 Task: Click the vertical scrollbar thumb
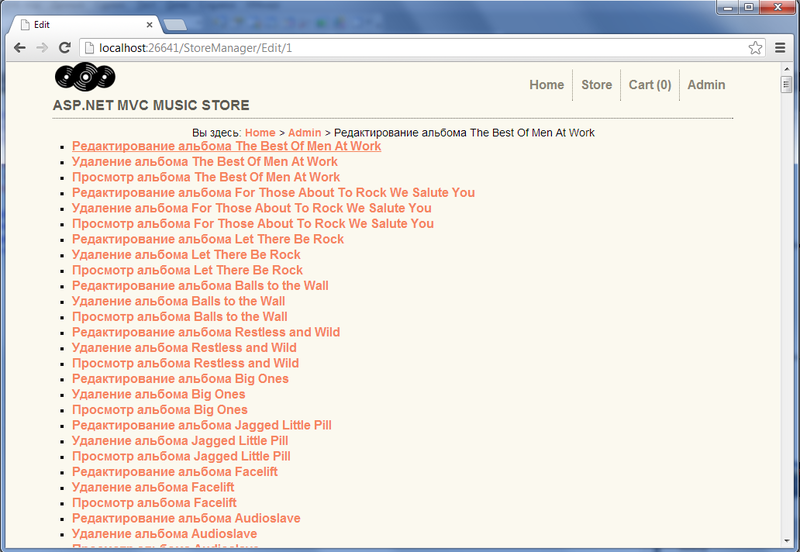[786, 84]
